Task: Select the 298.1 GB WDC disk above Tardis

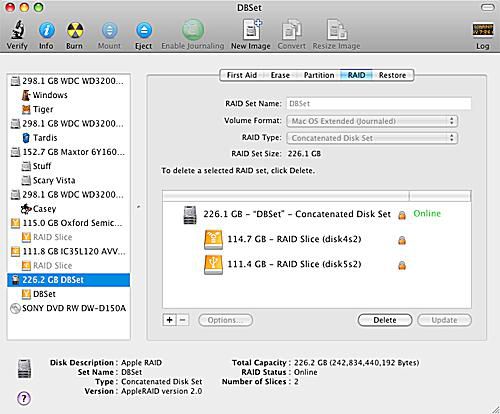Action: click(x=67, y=124)
